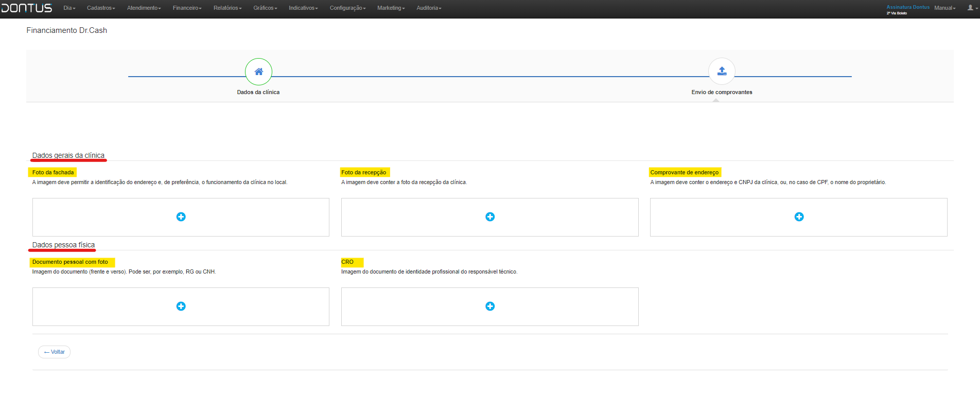Open the user profile icon menu
Screen dimensions: 980x398
click(x=972, y=8)
